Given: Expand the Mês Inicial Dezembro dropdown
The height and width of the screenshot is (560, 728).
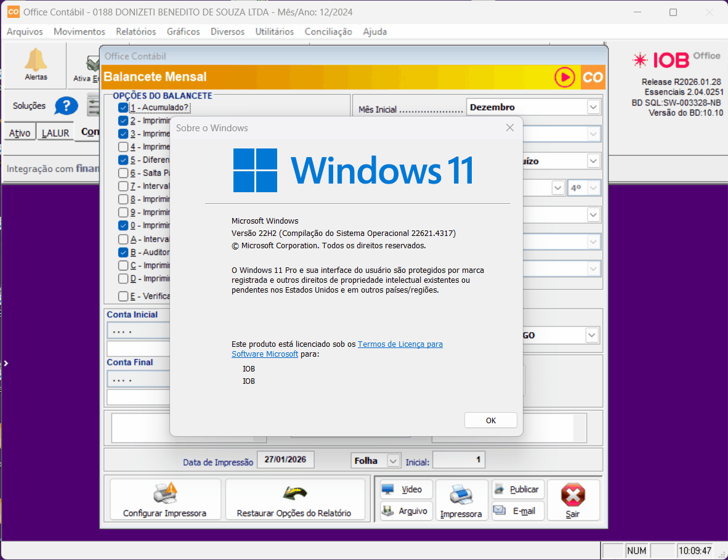Looking at the screenshot, I should [x=593, y=107].
